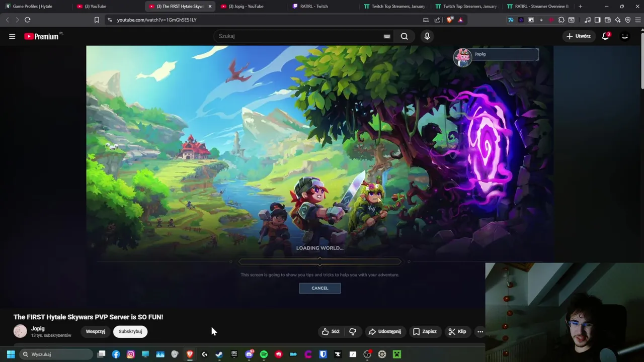Click the video title The FIRST Hytale Skywars

click(89, 317)
